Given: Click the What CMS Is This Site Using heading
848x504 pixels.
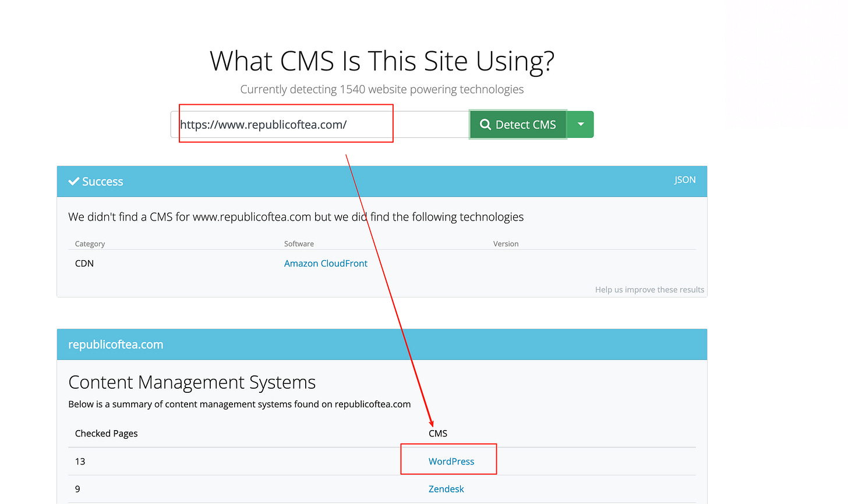Looking at the screenshot, I should tap(382, 61).
